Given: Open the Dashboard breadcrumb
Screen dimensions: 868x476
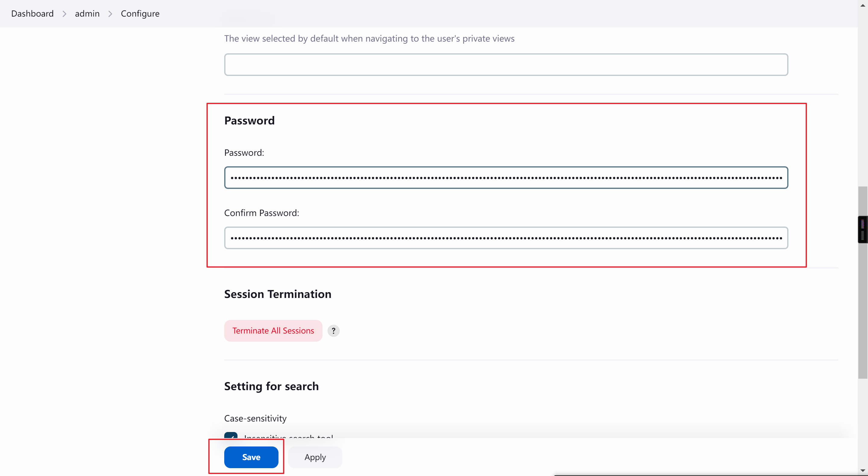Looking at the screenshot, I should point(32,14).
